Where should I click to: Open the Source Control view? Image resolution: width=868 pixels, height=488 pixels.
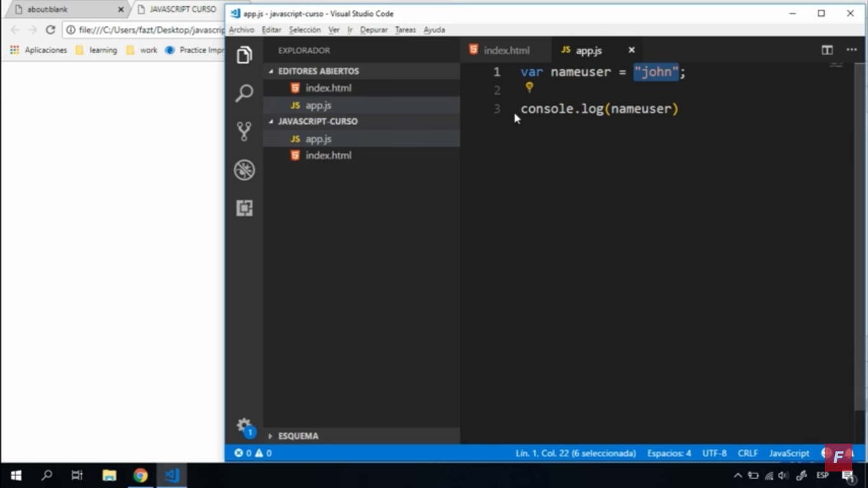[244, 132]
